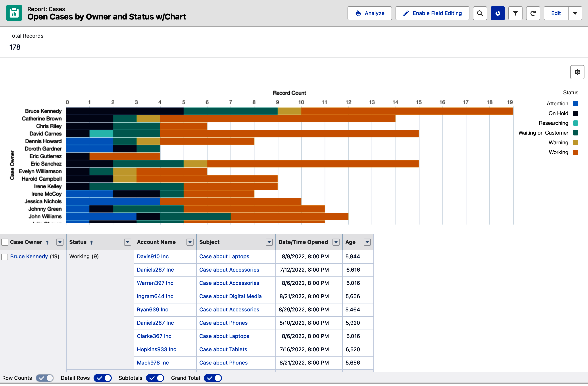Toggle the Detail Rows switch

pyautogui.click(x=102, y=378)
